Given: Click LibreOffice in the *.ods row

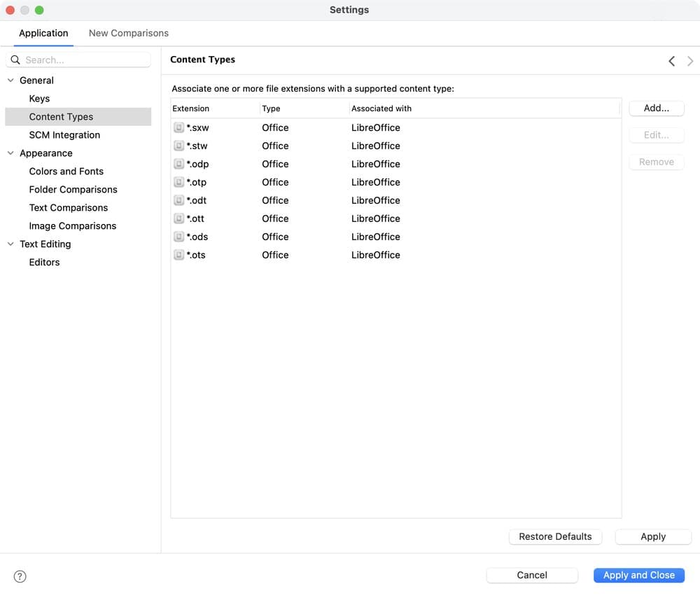Looking at the screenshot, I should point(375,237).
